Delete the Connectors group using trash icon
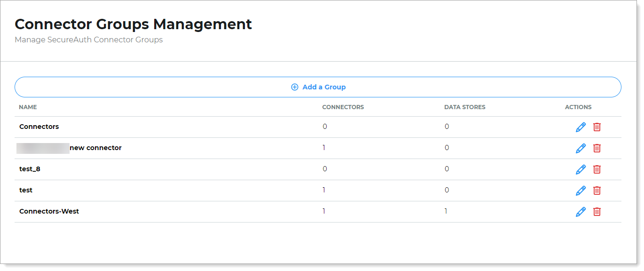644x271 pixels. coord(597,127)
